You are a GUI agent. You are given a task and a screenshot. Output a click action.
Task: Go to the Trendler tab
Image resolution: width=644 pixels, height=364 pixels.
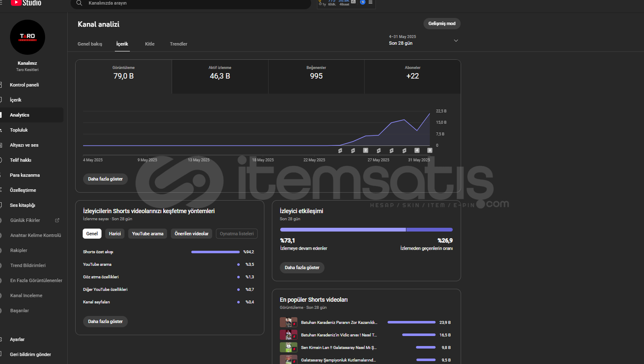[x=178, y=44]
